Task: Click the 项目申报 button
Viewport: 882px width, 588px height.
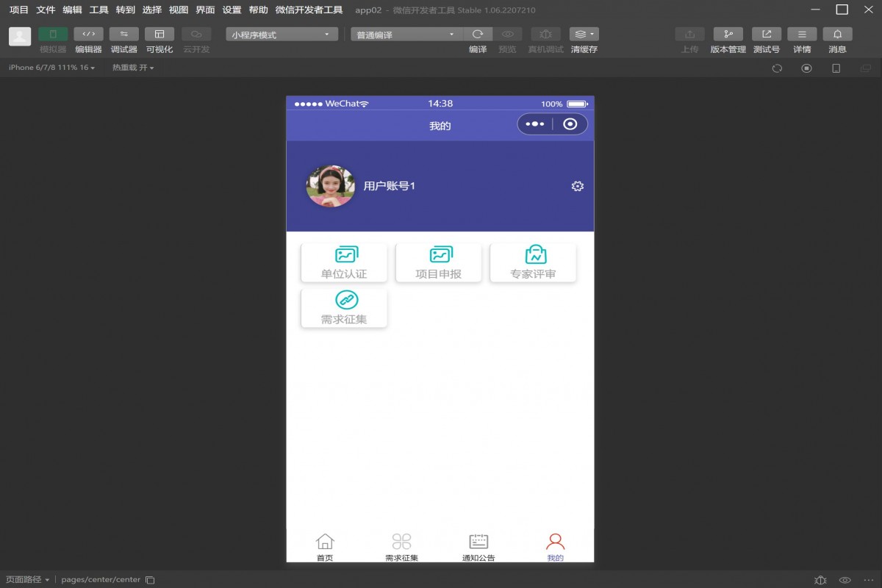Action: tap(438, 262)
